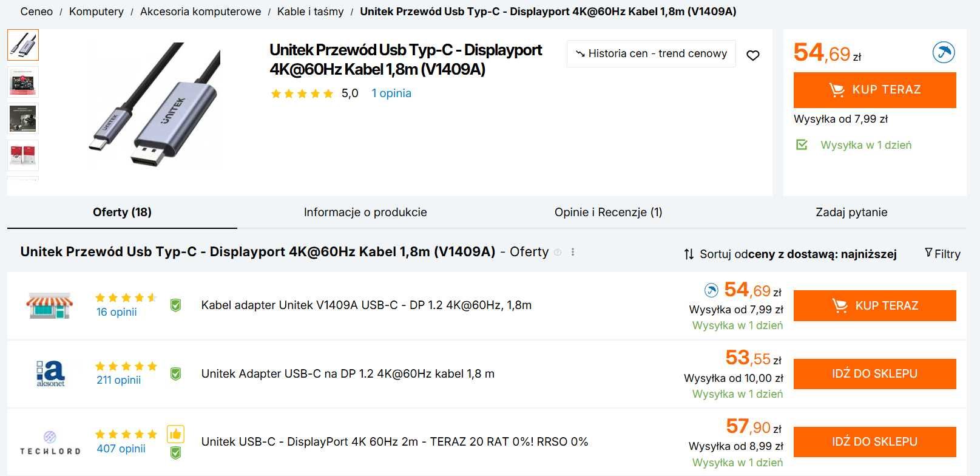
Task: Open the Kable i taśmy breadcrumb
Action: 310,12
